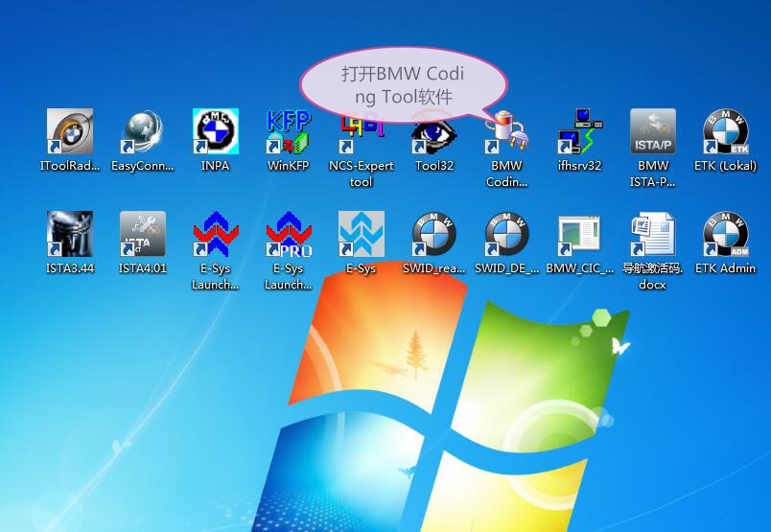This screenshot has width=771, height=532.
Task: Click the ETK (Lokal) icon
Action: click(x=726, y=132)
